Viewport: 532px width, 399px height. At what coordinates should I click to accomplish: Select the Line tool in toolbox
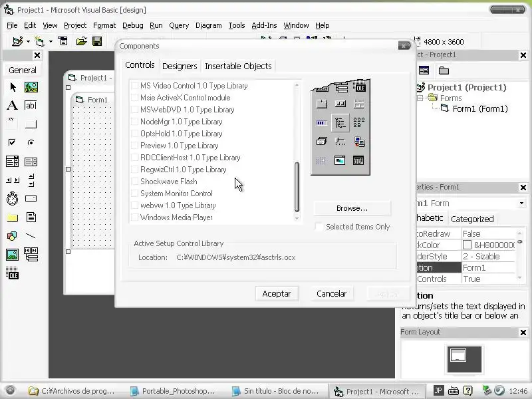click(x=31, y=236)
